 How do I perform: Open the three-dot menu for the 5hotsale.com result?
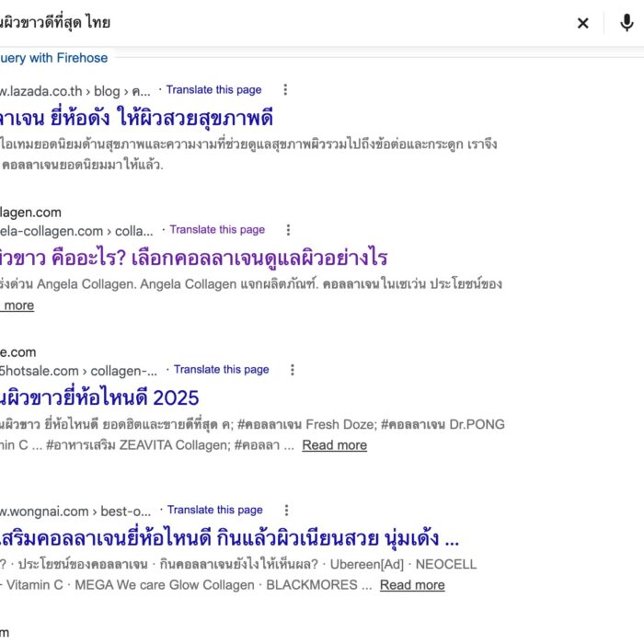(x=293, y=370)
